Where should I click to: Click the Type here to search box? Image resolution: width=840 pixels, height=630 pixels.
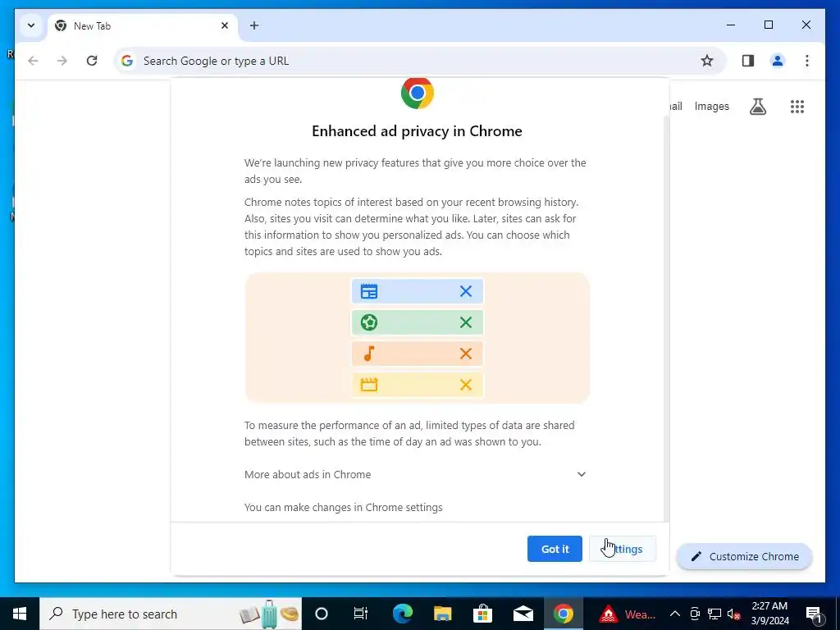(x=171, y=614)
